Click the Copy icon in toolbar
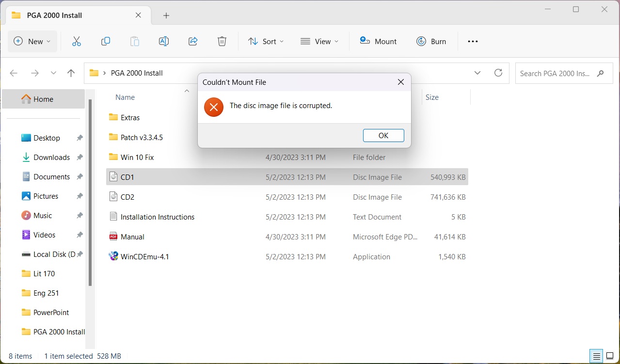The height and width of the screenshot is (364, 620). tap(105, 41)
